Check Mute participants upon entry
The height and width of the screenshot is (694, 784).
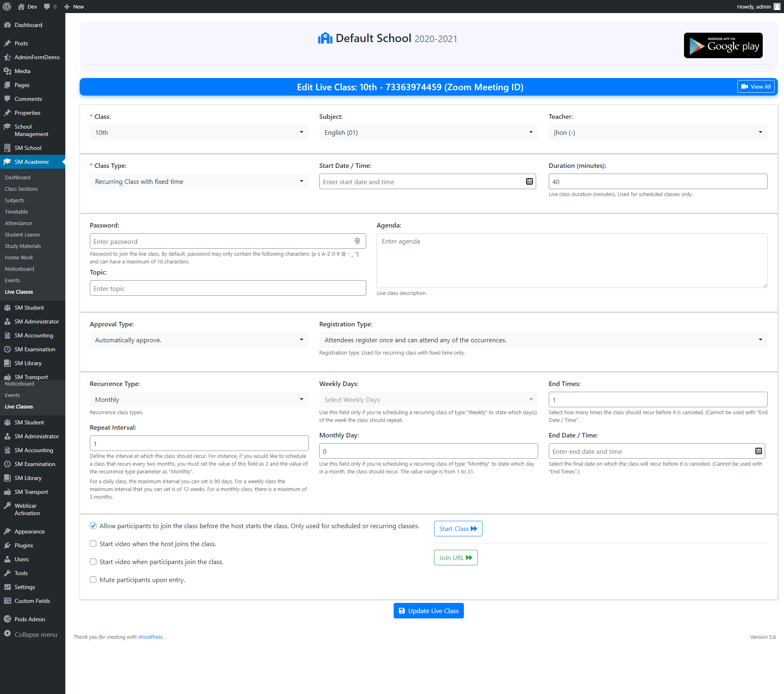[93, 580]
